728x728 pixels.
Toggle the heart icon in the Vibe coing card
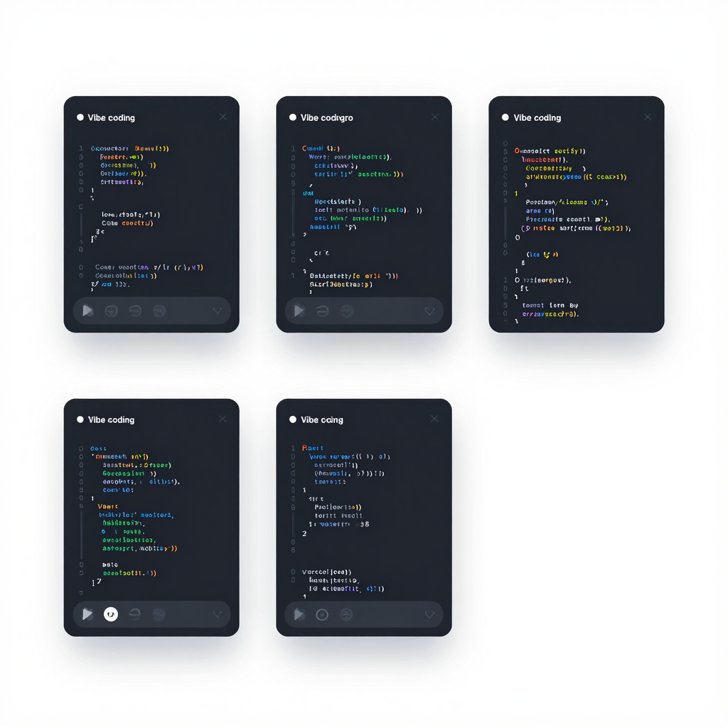[429, 615]
